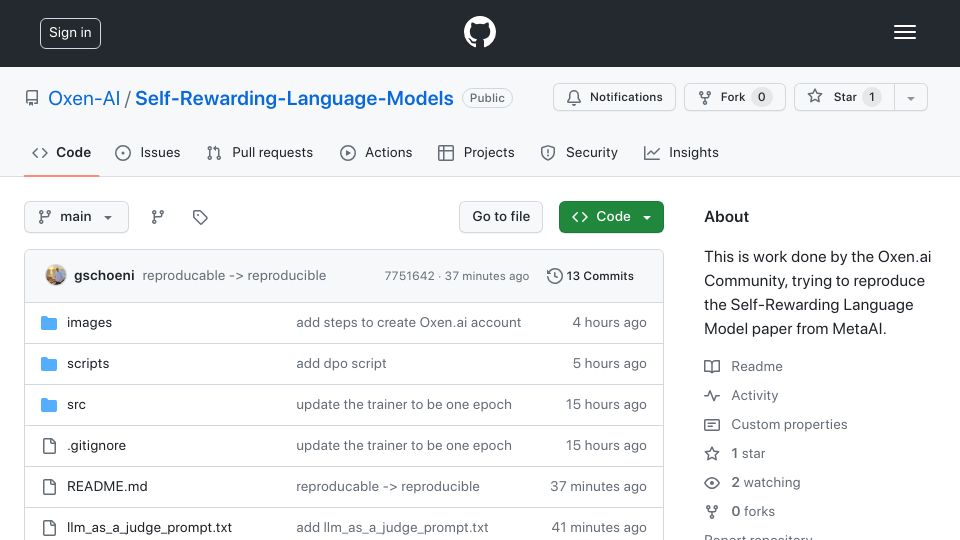Open the gschoeni author link

[x=104, y=276]
